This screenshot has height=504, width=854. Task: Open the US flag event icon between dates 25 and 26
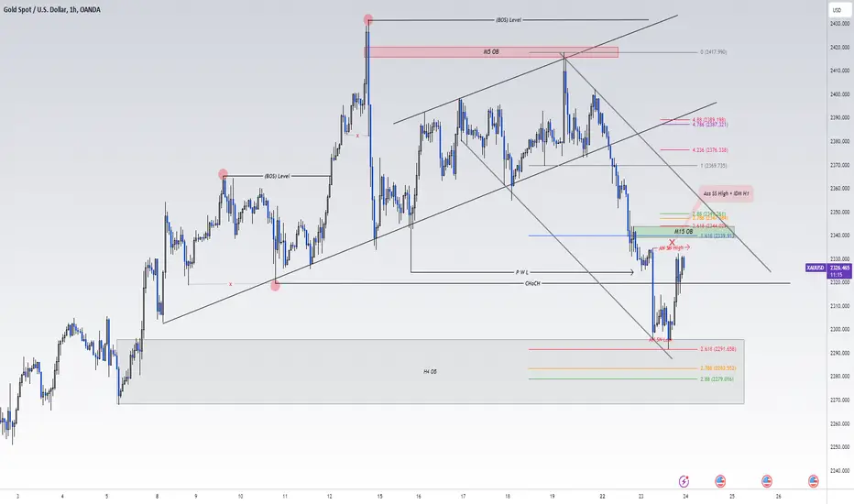tap(767, 481)
